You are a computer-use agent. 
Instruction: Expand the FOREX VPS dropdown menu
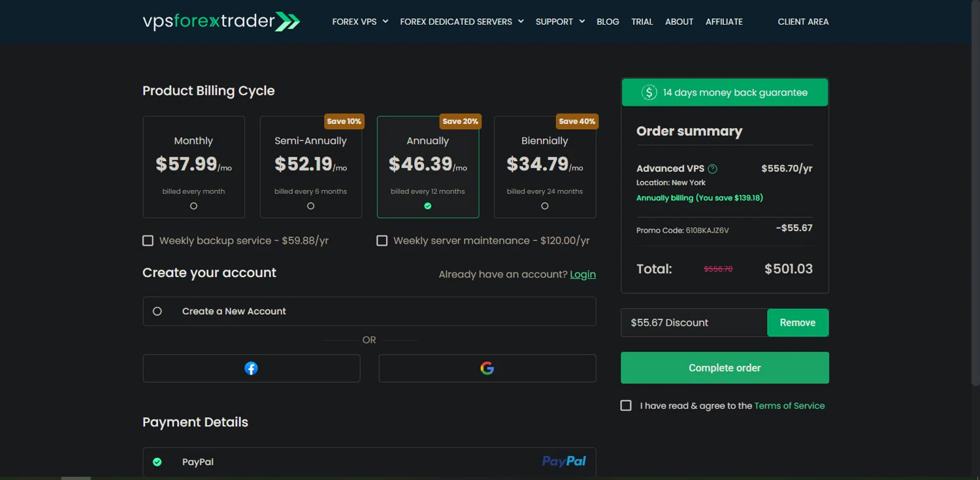360,22
